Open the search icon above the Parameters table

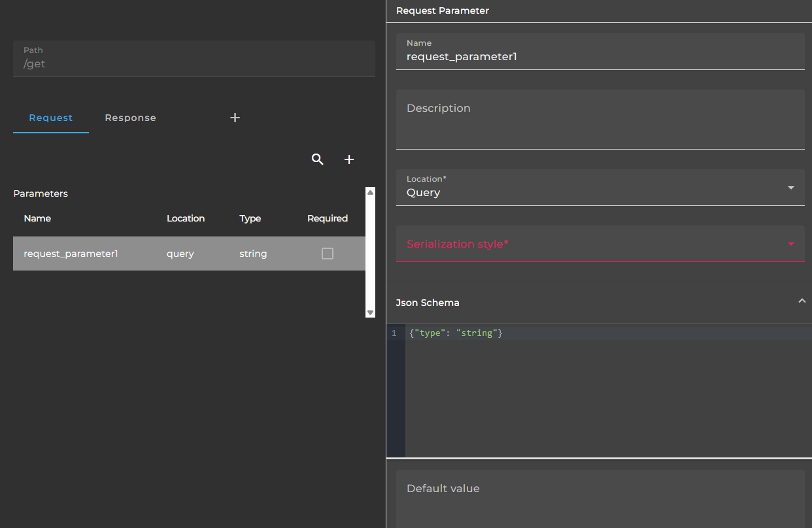pos(318,159)
